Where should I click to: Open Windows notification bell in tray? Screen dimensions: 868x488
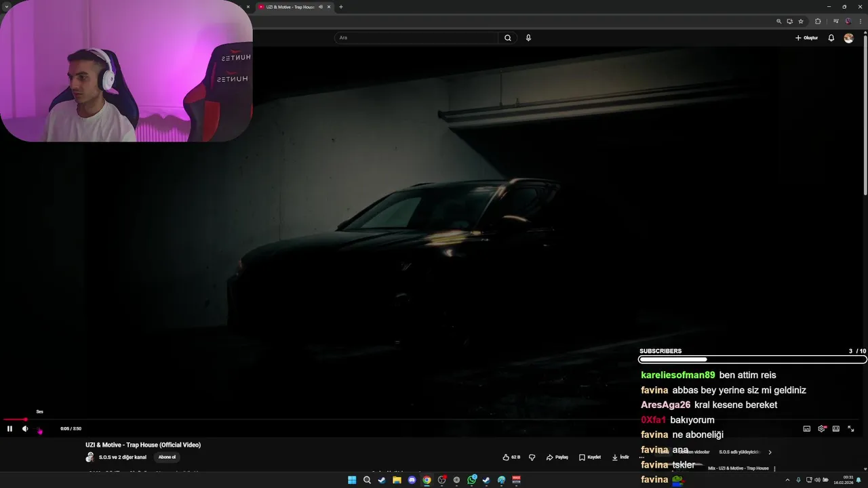[859, 480]
